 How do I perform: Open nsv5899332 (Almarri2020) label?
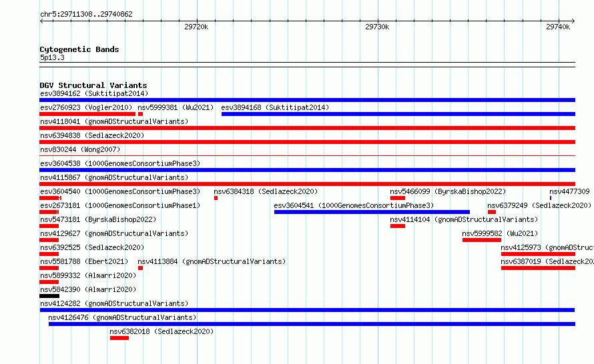88,275
